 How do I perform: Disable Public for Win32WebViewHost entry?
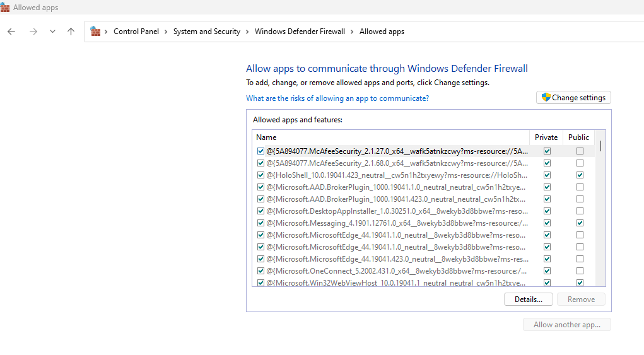click(x=580, y=282)
